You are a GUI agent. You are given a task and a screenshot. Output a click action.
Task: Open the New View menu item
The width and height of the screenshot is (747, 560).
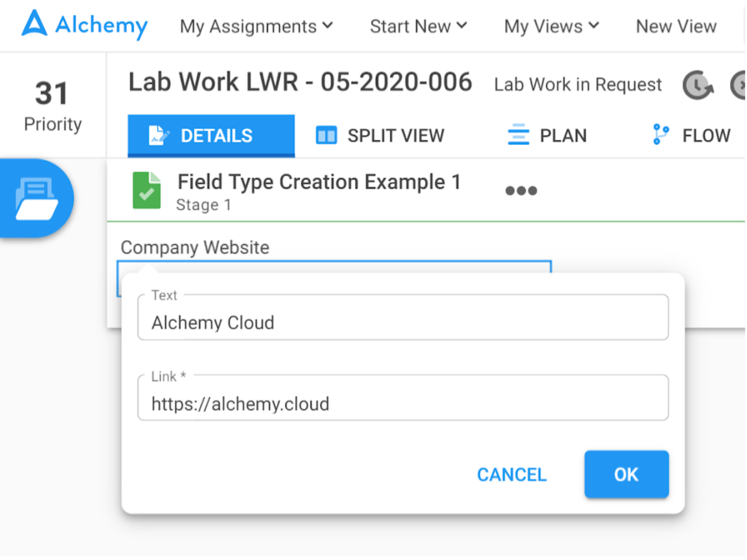676,26
